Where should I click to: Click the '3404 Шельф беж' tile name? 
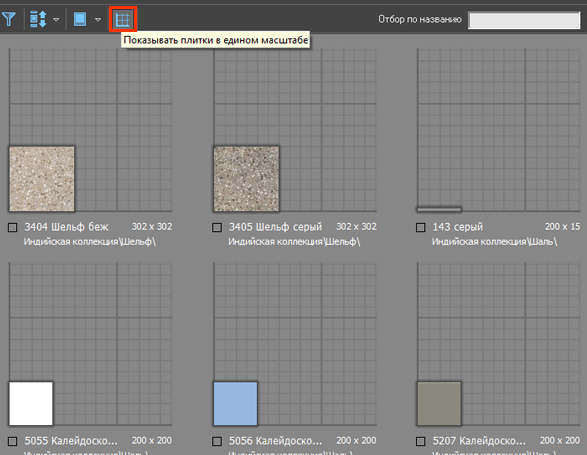66,227
